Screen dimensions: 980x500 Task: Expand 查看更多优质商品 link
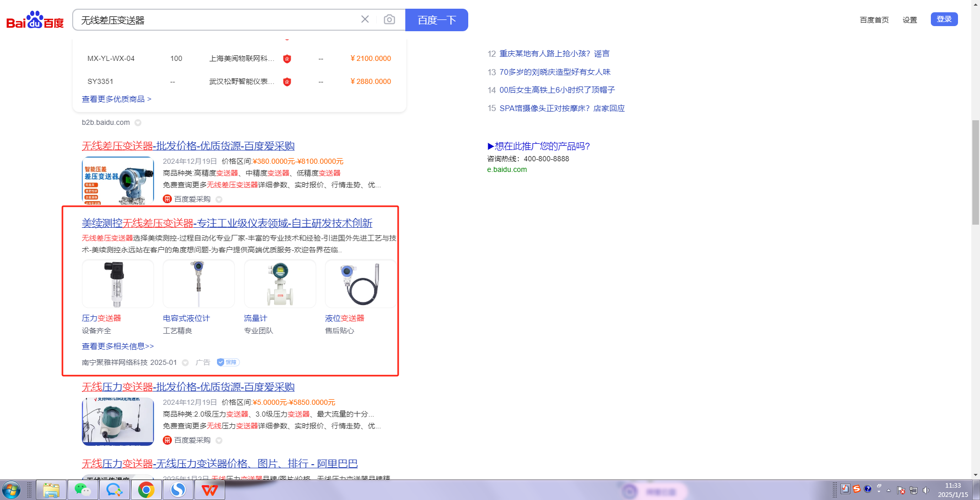(116, 99)
